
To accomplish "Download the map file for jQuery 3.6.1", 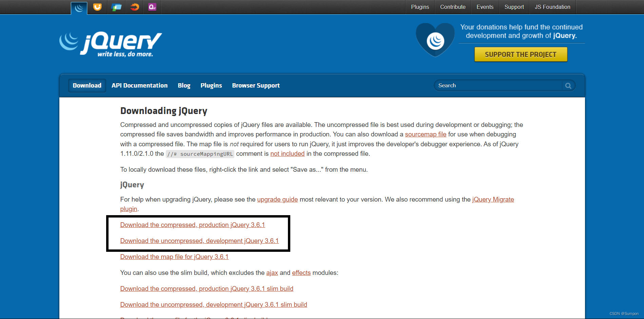I will coord(174,257).
